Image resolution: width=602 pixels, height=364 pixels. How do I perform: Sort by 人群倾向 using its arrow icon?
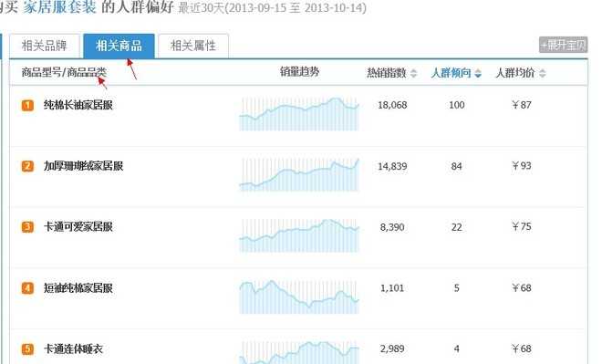coord(478,73)
